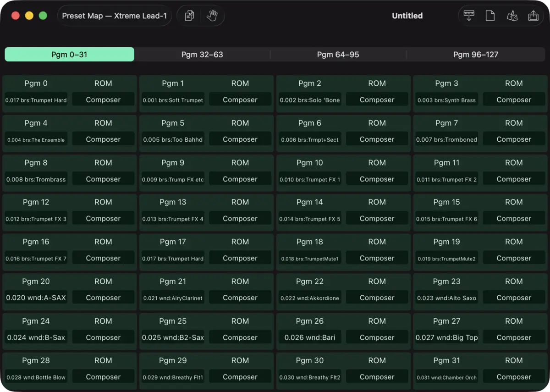
Task: Click the 0.008 brs:Trombrass preset
Action: coord(36,179)
